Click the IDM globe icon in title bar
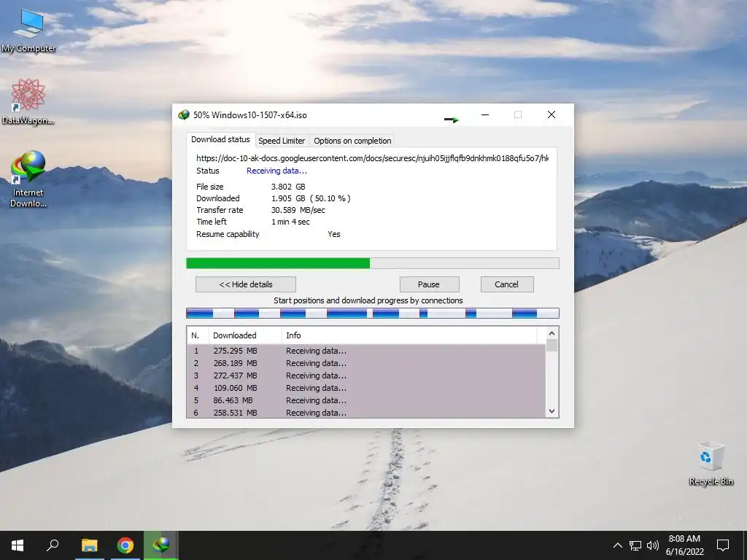The height and width of the screenshot is (560, 747). [183, 114]
